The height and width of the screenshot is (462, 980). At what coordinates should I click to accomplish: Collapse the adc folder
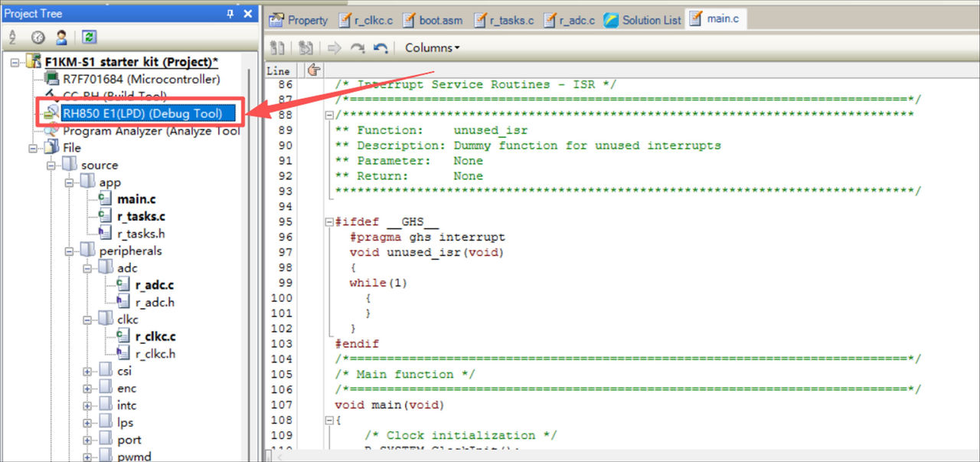click(x=88, y=268)
